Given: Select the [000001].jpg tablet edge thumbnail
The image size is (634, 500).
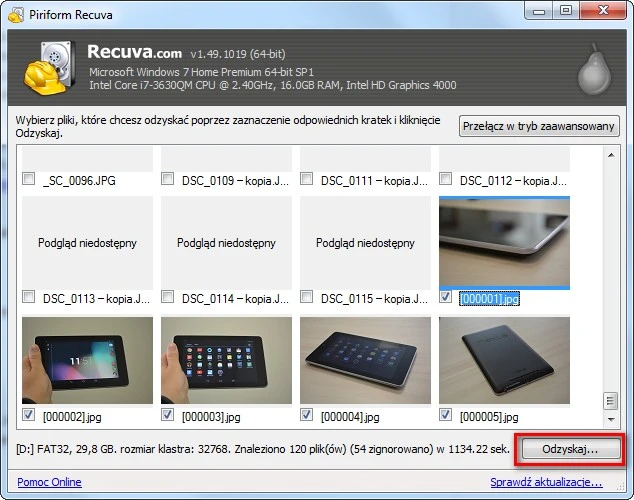Looking at the screenshot, I should (504, 243).
